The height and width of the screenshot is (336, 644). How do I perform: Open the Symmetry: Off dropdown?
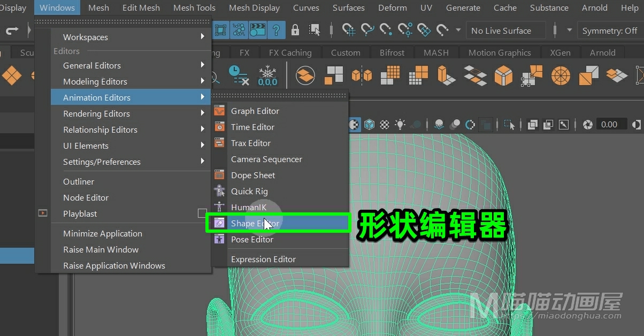[x=610, y=30]
